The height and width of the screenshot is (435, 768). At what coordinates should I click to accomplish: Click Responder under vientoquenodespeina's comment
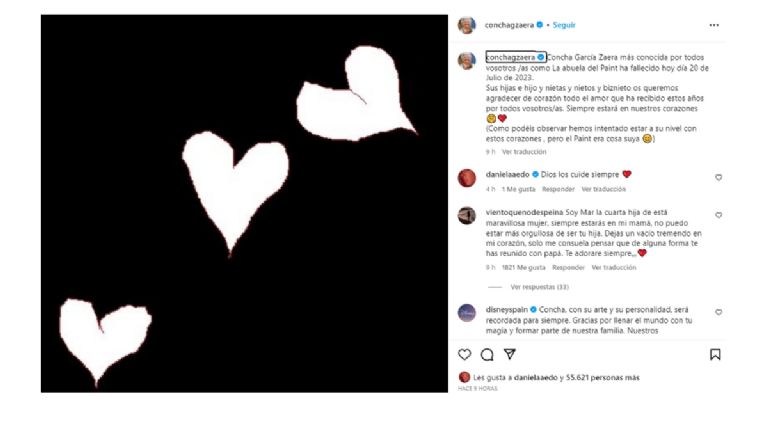[x=568, y=267]
